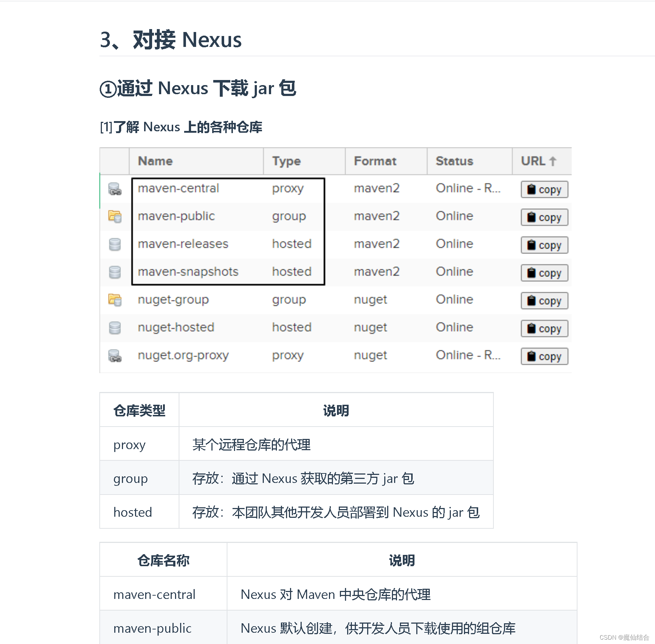Click the maven-central proxy repository icon
This screenshot has height=644, width=655.
(115, 189)
